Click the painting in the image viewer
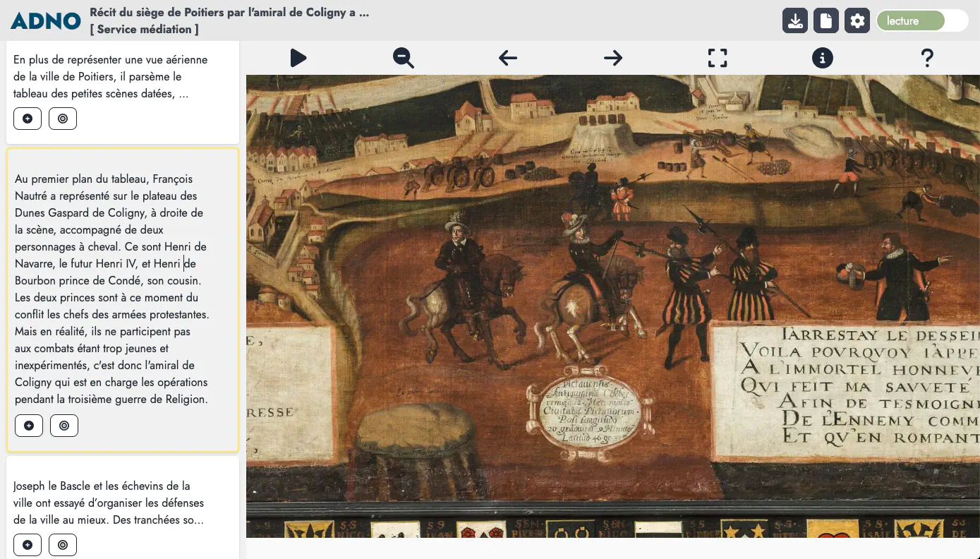The height and width of the screenshot is (559, 980). click(612, 306)
